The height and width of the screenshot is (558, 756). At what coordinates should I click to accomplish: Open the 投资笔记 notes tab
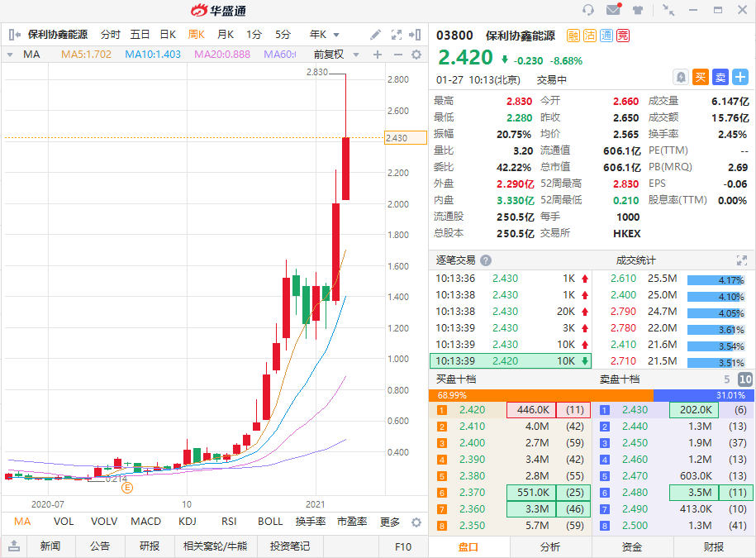290,546
